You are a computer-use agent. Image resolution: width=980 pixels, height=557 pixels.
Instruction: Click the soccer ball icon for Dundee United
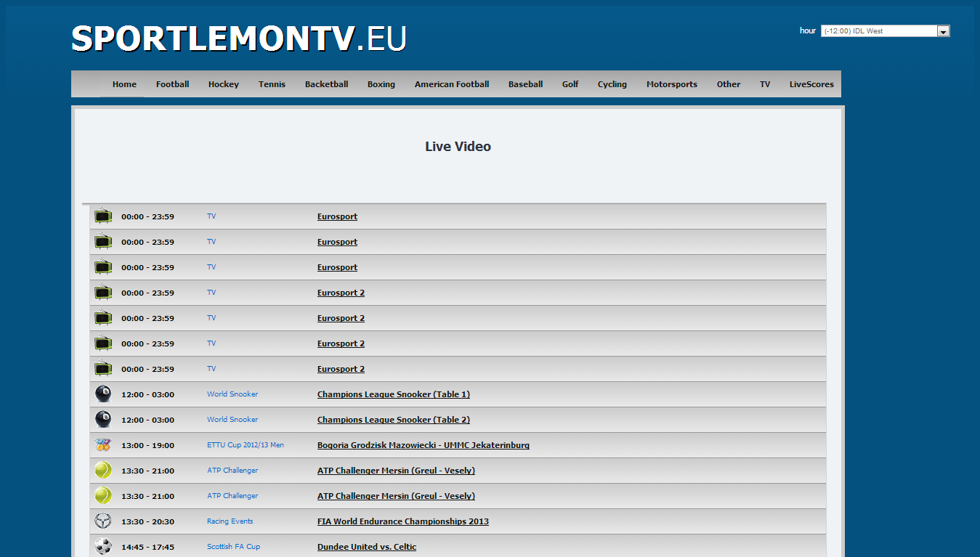click(x=103, y=546)
